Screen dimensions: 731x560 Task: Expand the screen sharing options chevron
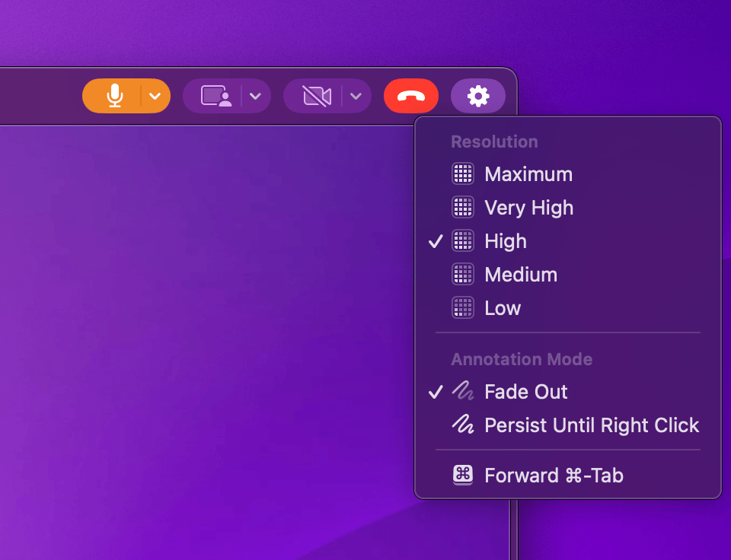click(256, 96)
